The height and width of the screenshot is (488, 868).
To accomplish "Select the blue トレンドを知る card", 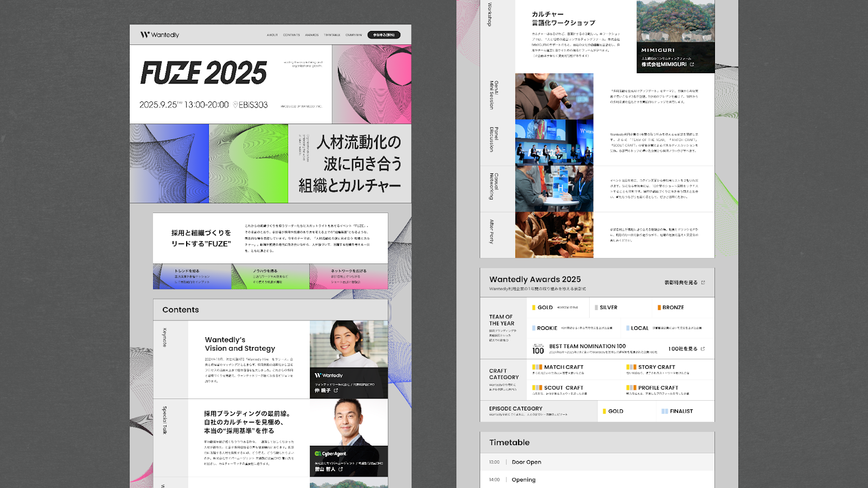I will point(192,277).
